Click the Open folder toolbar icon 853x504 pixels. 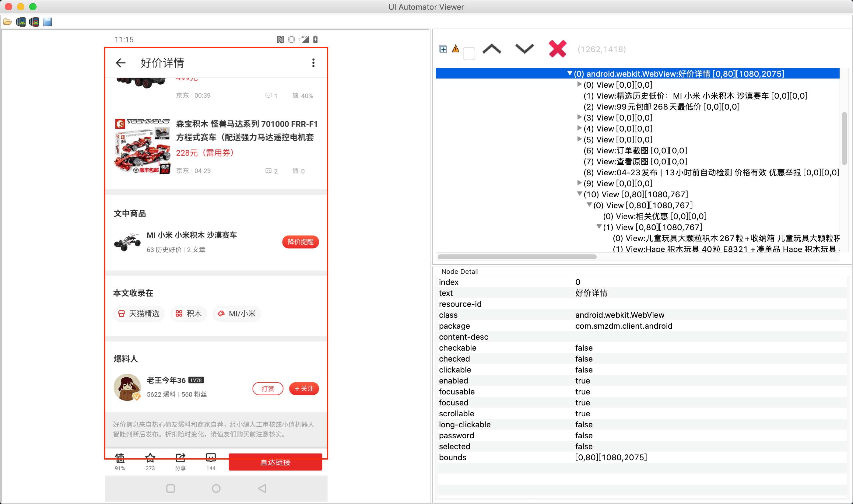click(7, 22)
